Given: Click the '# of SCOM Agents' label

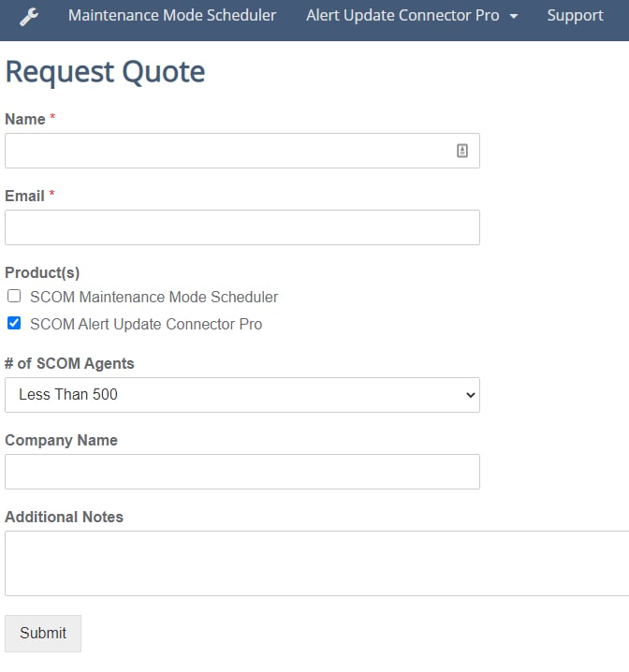Looking at the screenshot, I should [x=69, y=363].
